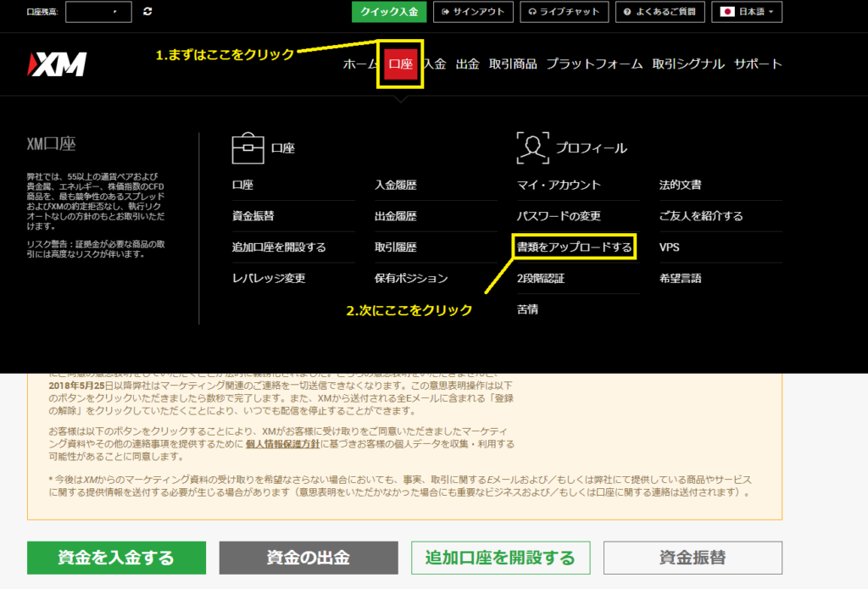Select 書類をアップロードする in profile menu
The width and height of the screenshot is (868, 589).
point(575,247)
